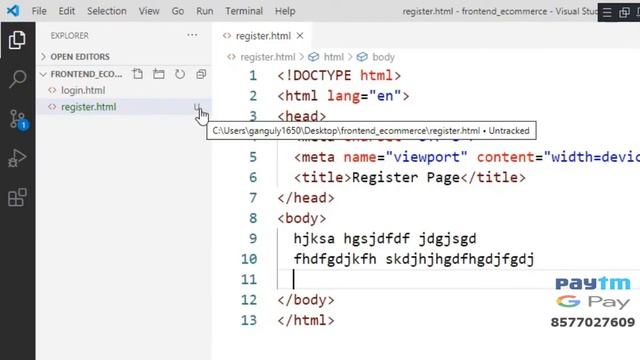The width and height of the screenshot is (640, 360).
Task: Collapse all folders in Explorer
Action: [201, 74]
